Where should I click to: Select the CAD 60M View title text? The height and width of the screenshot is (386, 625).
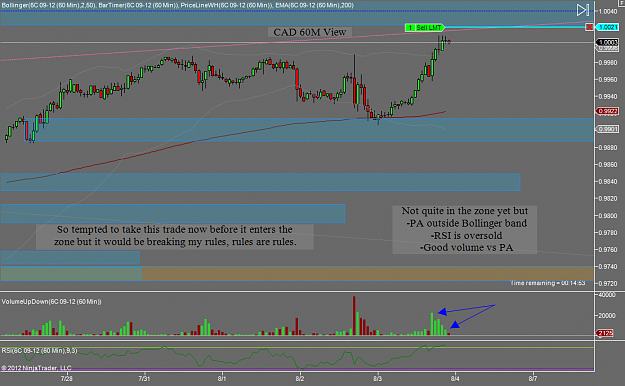click(310, 32)
